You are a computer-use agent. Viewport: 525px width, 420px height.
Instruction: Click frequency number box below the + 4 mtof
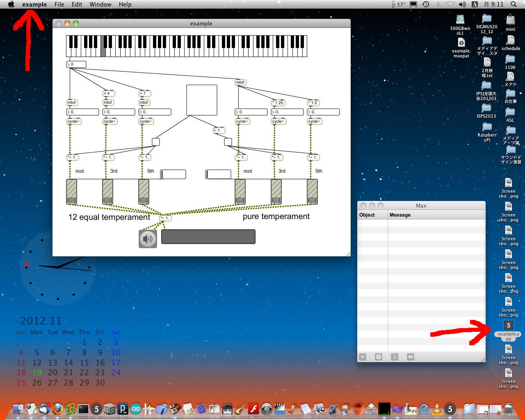click(x=119, y=112)
